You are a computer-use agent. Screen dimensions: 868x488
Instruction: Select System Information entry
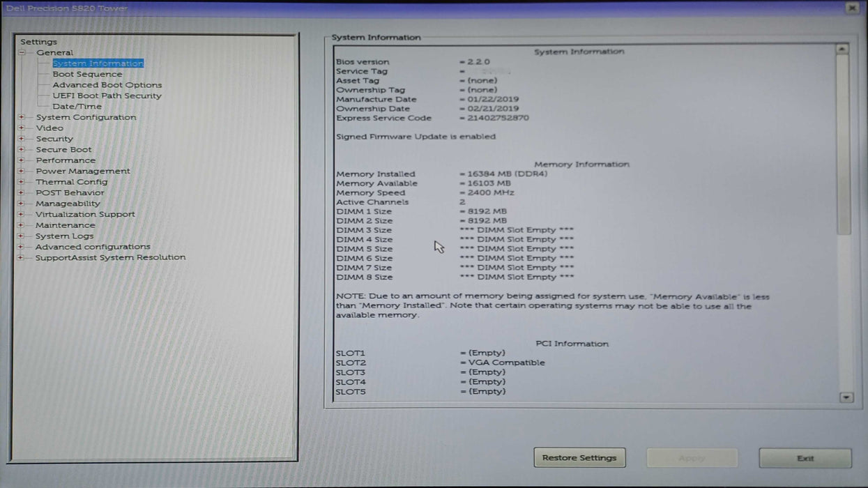click(98, 63)
